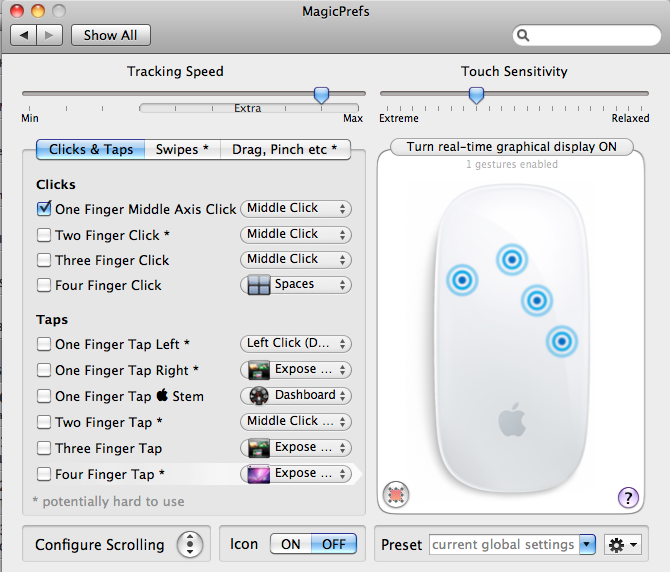Screen dimensions: 670x572
Task: Click the "potentially hard to use" note
Action: pos(109,501)
